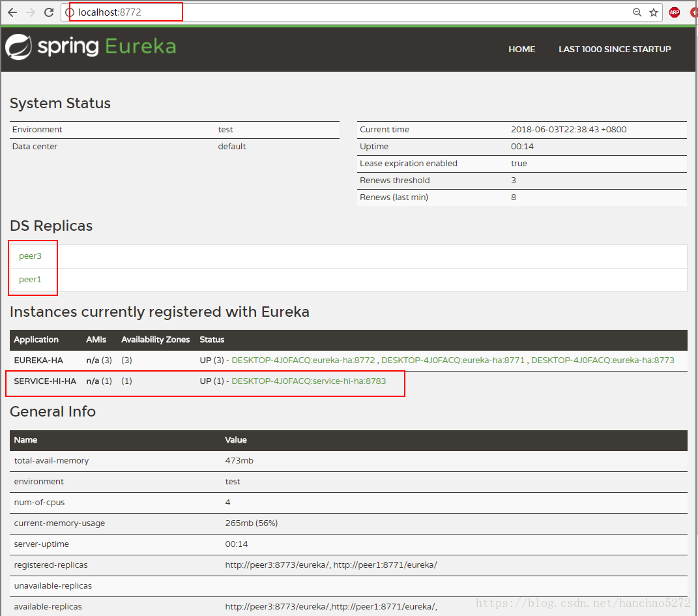
Task: Open the HOME nav item
Action: pyautogui.click(x=522, y=50)
